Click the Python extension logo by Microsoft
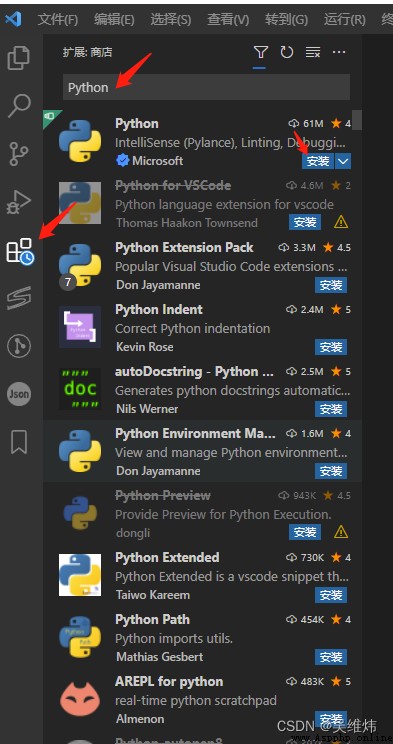Viewport: 393px width, 744px height. coord(80,141)
